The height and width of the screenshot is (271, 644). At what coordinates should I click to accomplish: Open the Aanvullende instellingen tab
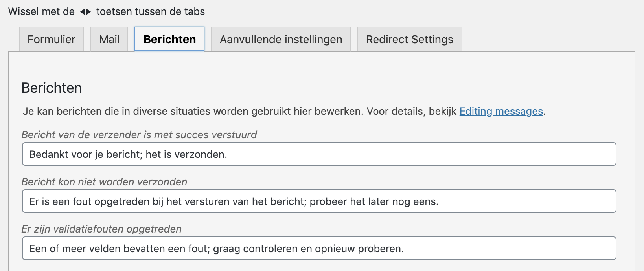tap(281, 39)
